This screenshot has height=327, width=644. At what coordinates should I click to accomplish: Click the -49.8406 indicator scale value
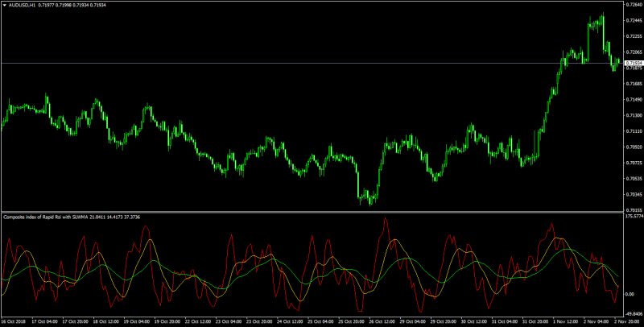point(634,313)
